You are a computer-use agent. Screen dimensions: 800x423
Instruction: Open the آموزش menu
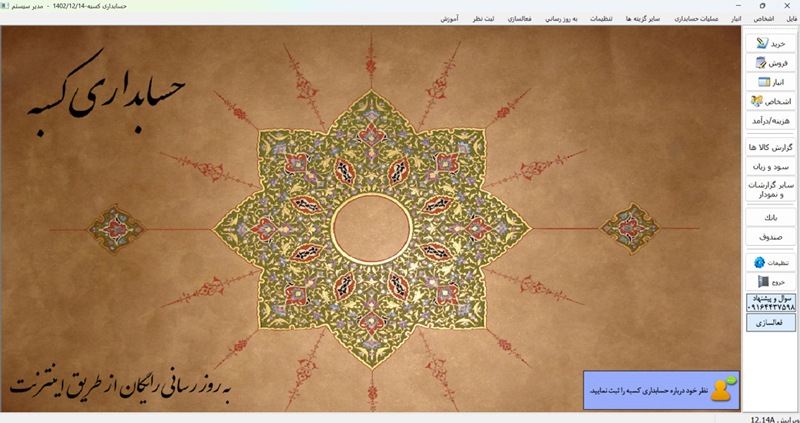[x=449, y=19]
